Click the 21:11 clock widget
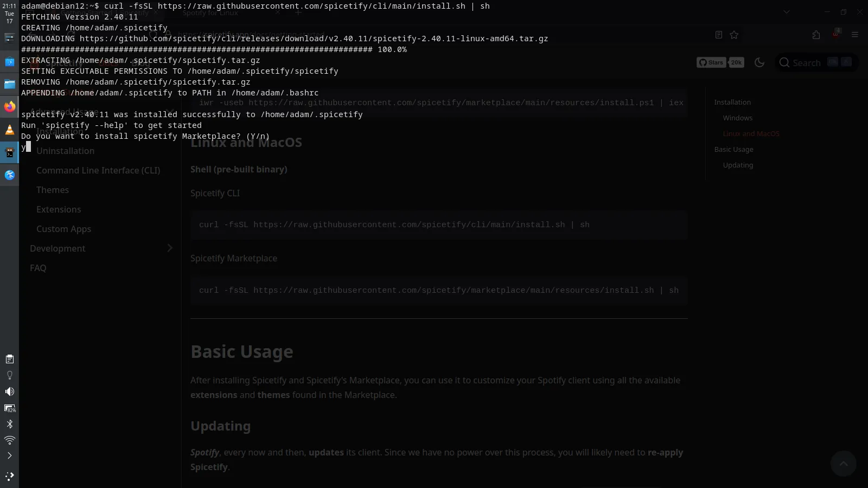Image resolution: width=868 pixels, height=488 pixels. click(9, 14)
